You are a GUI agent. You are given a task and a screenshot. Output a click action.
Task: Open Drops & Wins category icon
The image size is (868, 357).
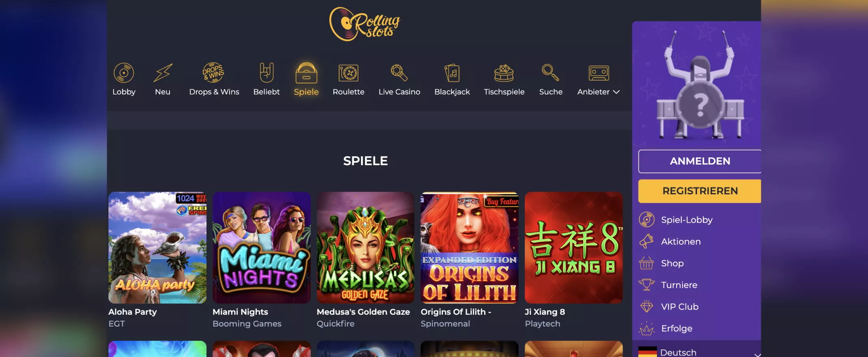(214, 73)
